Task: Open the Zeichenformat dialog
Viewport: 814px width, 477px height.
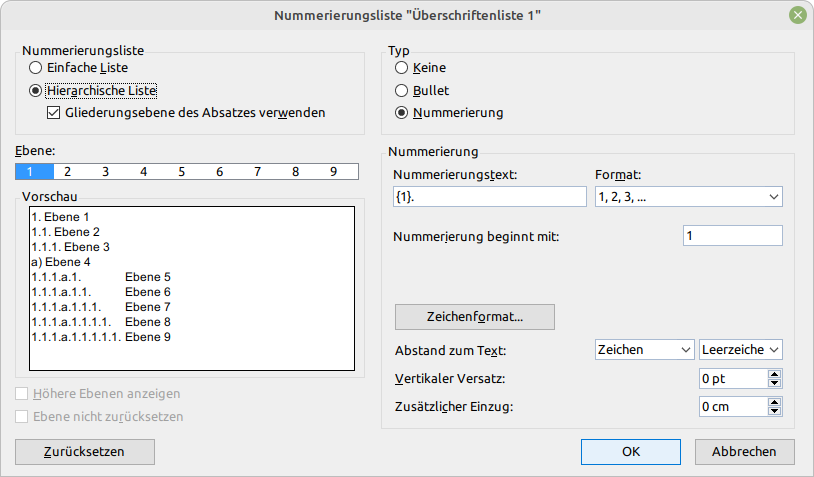Action: (475, 317)
